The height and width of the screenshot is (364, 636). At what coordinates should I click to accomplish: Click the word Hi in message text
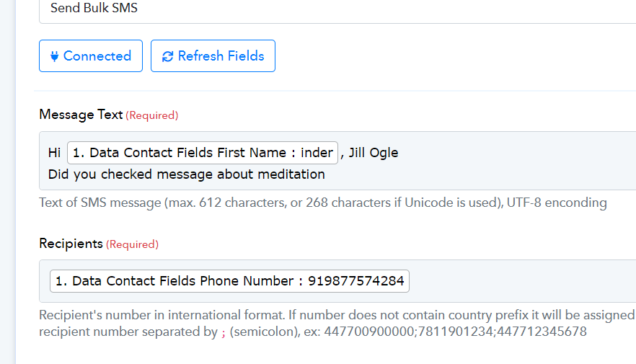[x=54, y=153]
